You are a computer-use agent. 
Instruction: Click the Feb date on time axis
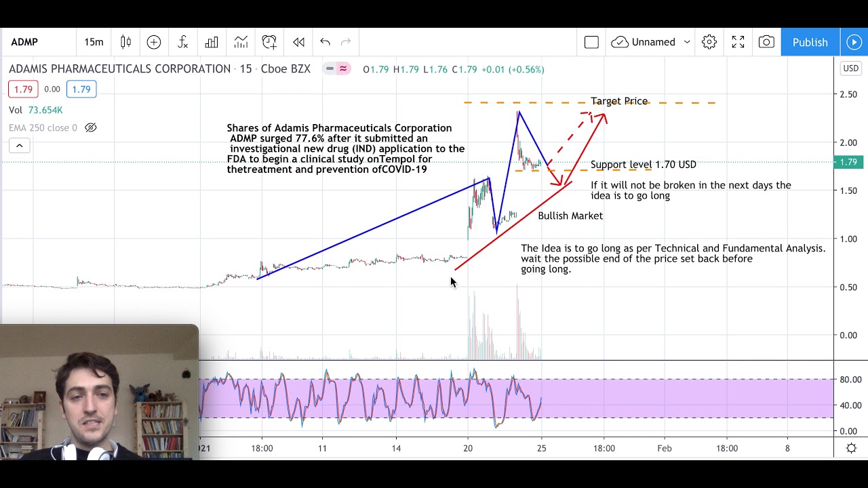(x=665, y=448)
